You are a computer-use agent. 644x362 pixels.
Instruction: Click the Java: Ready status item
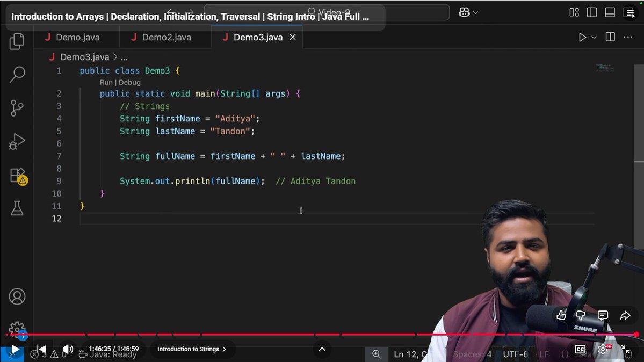(x=108, y=354)
